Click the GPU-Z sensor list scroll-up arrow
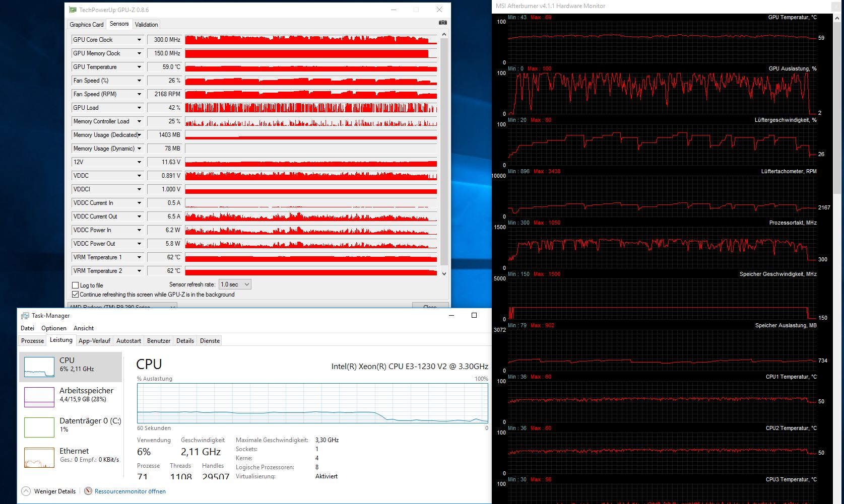 pyautogui.click(x=444, y=35)
